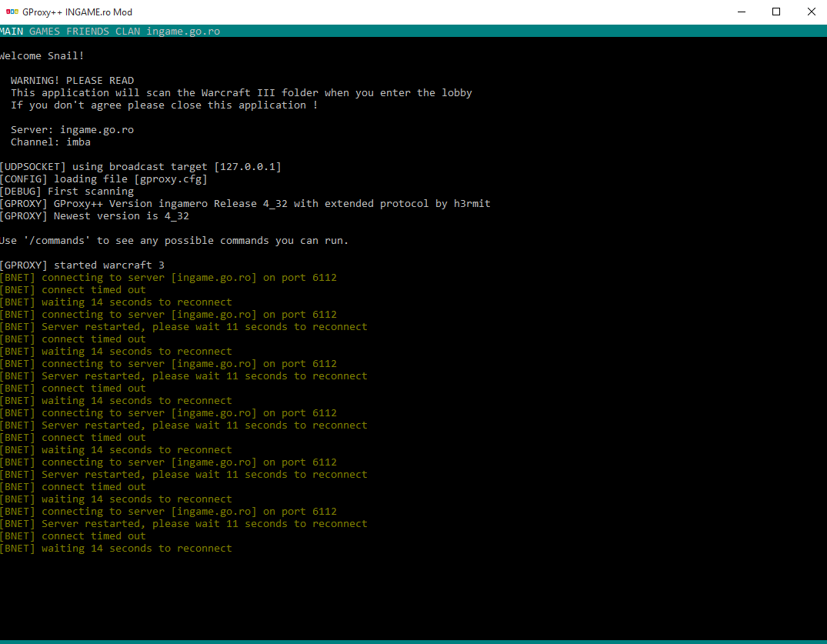This screenshot has height=644, width=827.
Task: Click the DEBUG First scanning log line
Action: click(67, 192)
